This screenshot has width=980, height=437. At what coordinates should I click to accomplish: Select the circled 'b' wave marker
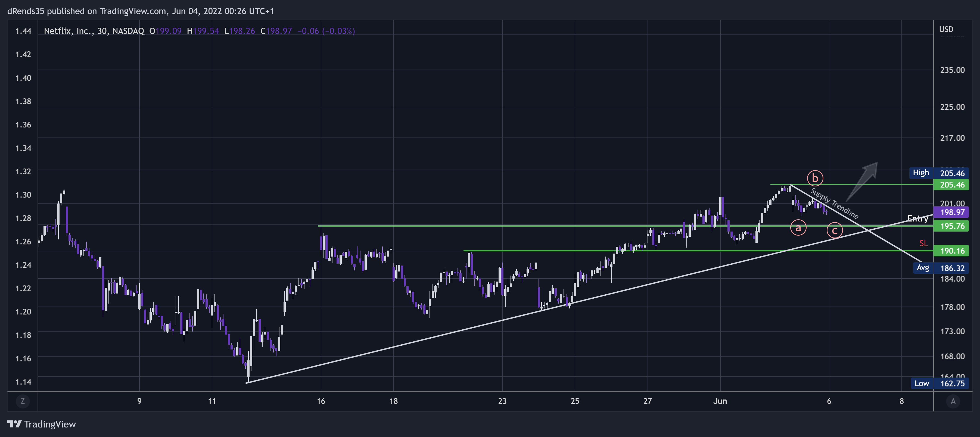pyautogui.click(x=815, y=178)
